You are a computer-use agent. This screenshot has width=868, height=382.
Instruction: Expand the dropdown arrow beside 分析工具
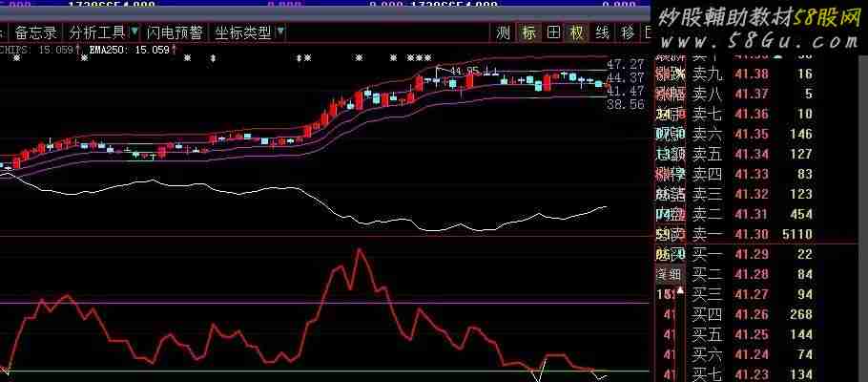[x=135, y=32]
